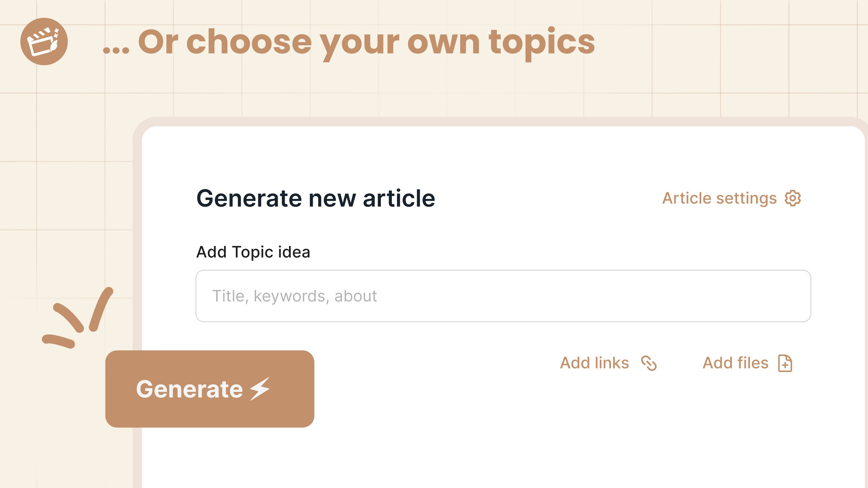Focus the Topic idea text field

(x=503, y=296)
